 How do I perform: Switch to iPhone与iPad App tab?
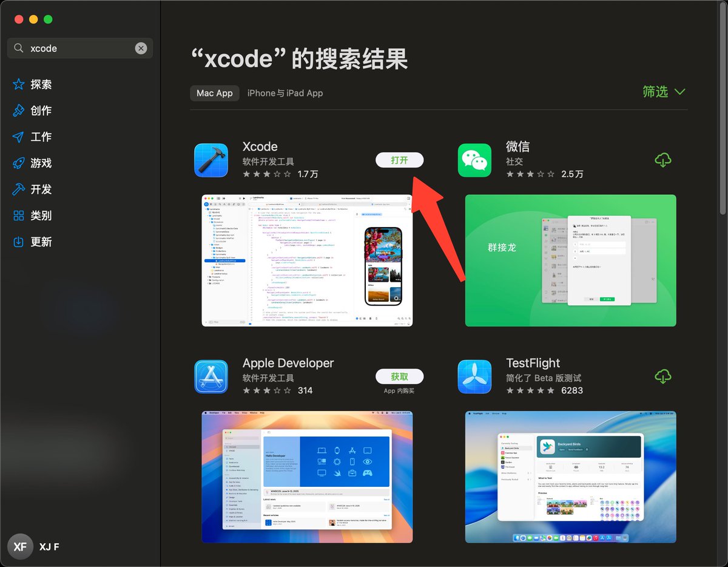click(x=285, y=93)
